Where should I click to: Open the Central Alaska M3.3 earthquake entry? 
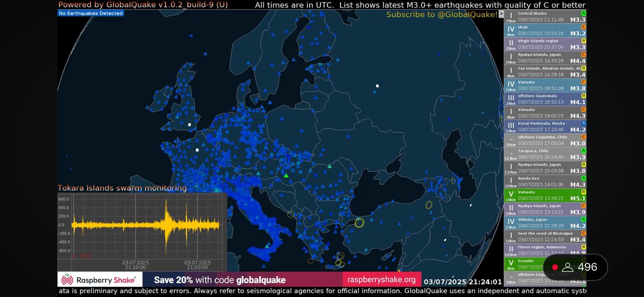pyautogui.click(x=545, y=16)
